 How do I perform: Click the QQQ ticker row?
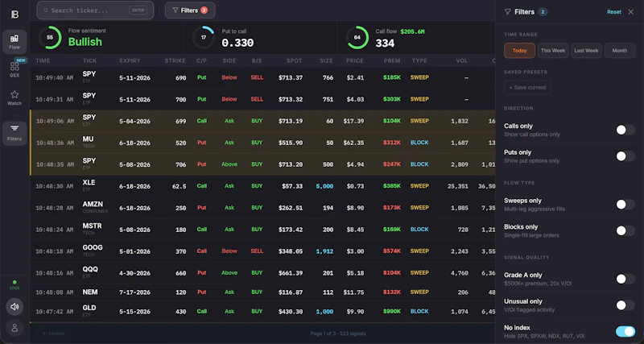click(263, 273)
